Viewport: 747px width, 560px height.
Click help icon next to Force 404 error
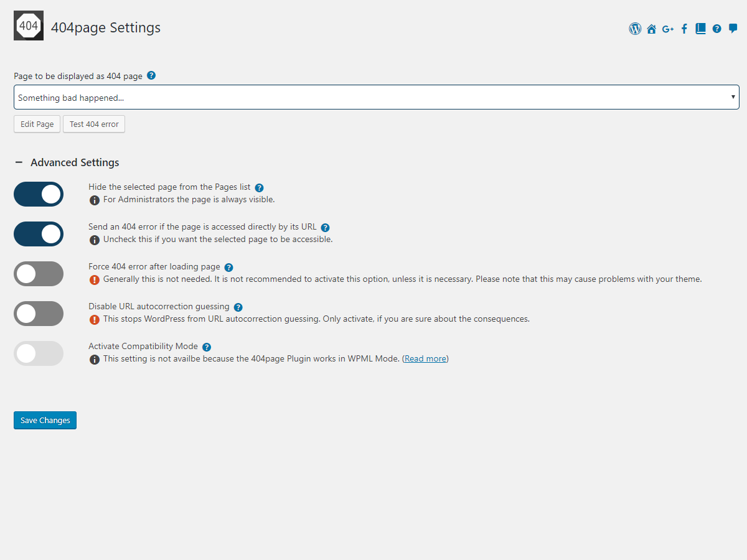pos(228,268)
